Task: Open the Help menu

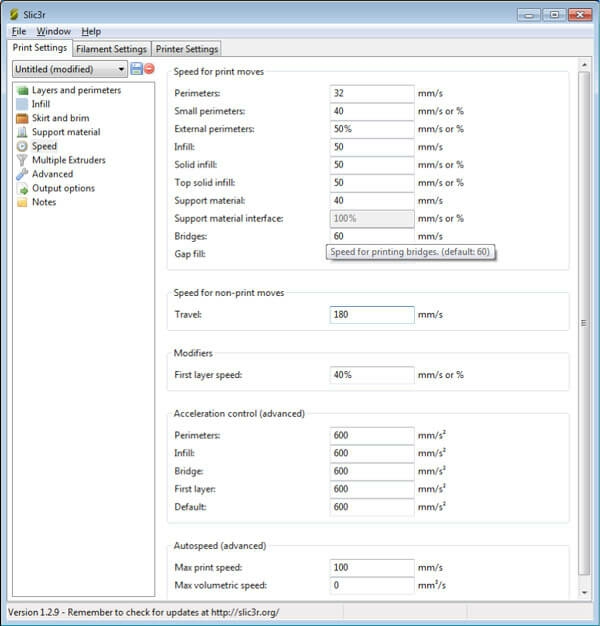Action: tap(91, 31)
